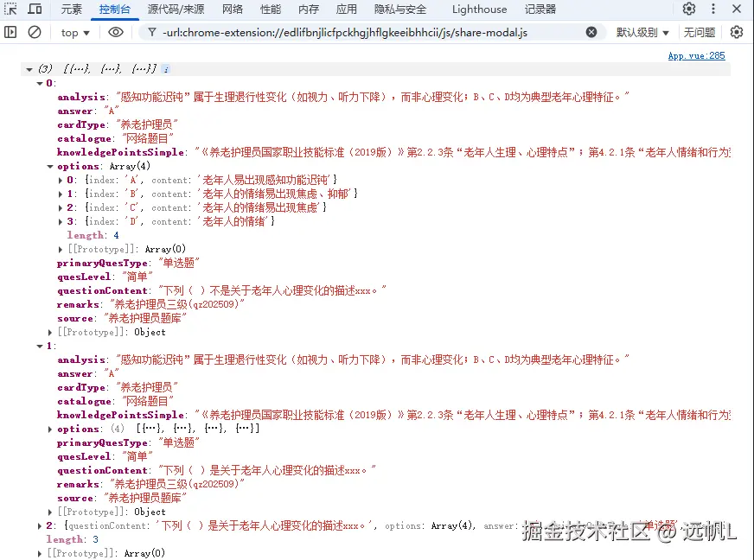Screen dimensions: 754x560
Task: Clear the filter text with the X icon
Action: (591, 32)
